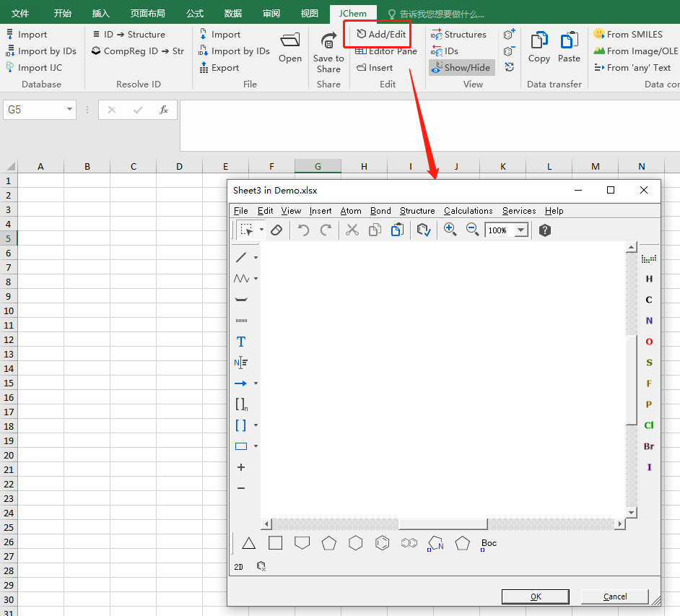Click Add/Edit in the Edit group
680x616 pixels.
[x=380, y=34]
